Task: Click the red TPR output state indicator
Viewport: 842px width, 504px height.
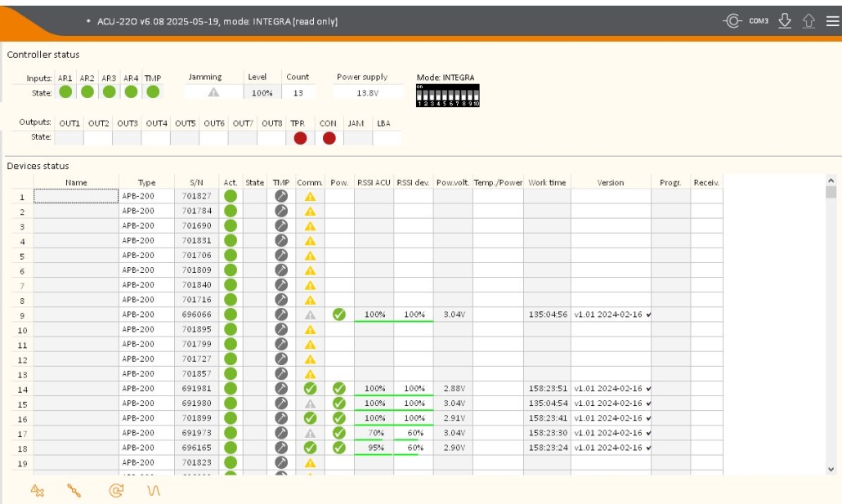Action: [300, 138]
